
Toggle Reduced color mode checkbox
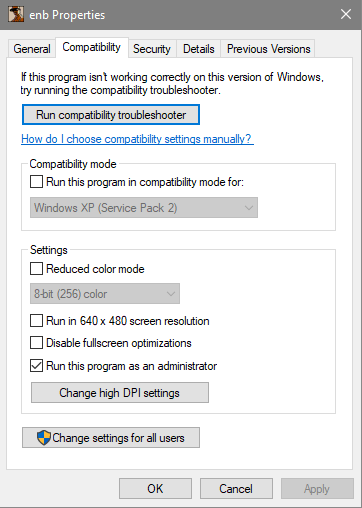tap(36, 269)
